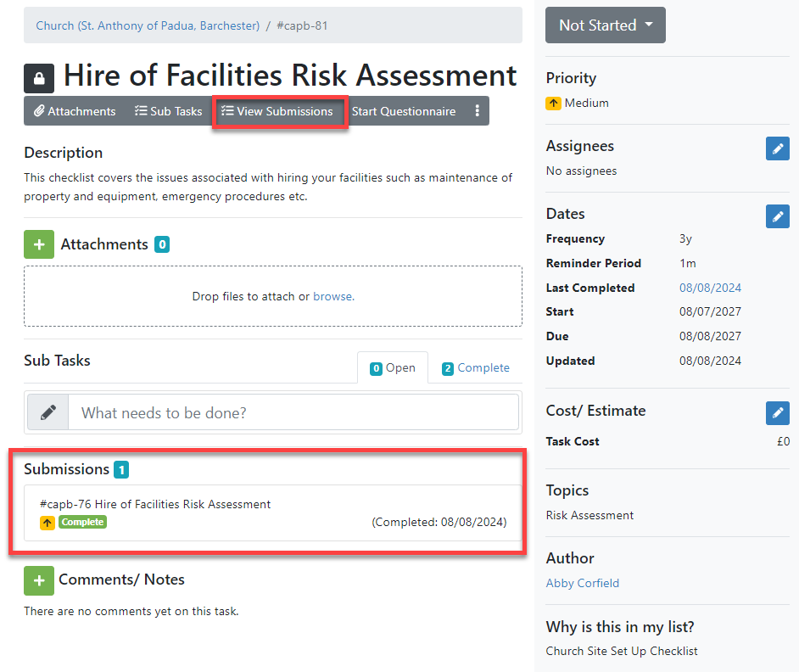Click the yellow priority arrow on submission
Screen dimensions: 799x672
point(47,523)
